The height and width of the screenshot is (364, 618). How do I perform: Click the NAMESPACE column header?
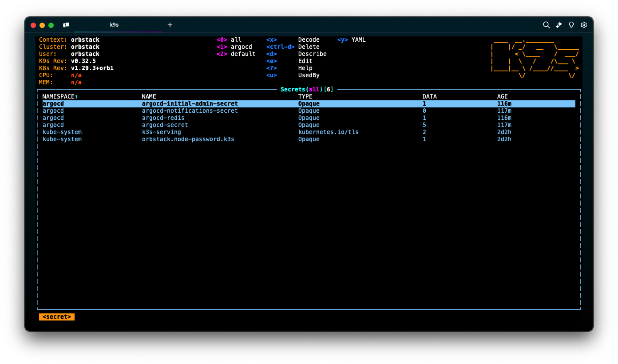coord(60,96)
